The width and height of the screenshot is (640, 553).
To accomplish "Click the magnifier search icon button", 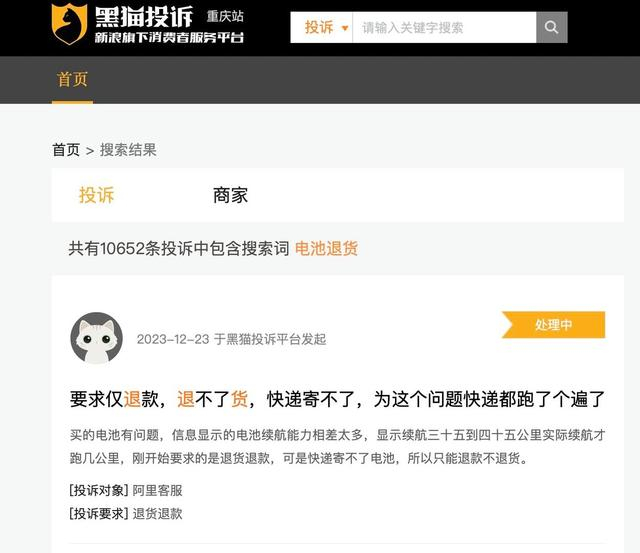I will click(551, 27).
